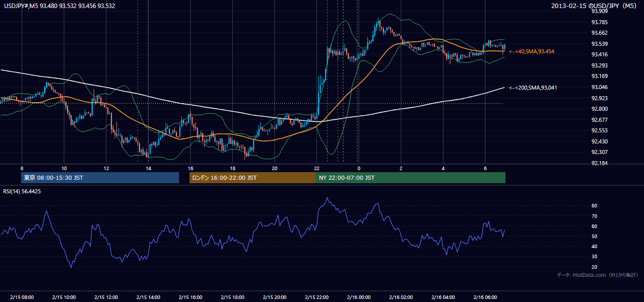Image resolution: width=644 pixels, height=302 pixels.
Task: Click the 93.416 price axis label
Action: (600, 54)
